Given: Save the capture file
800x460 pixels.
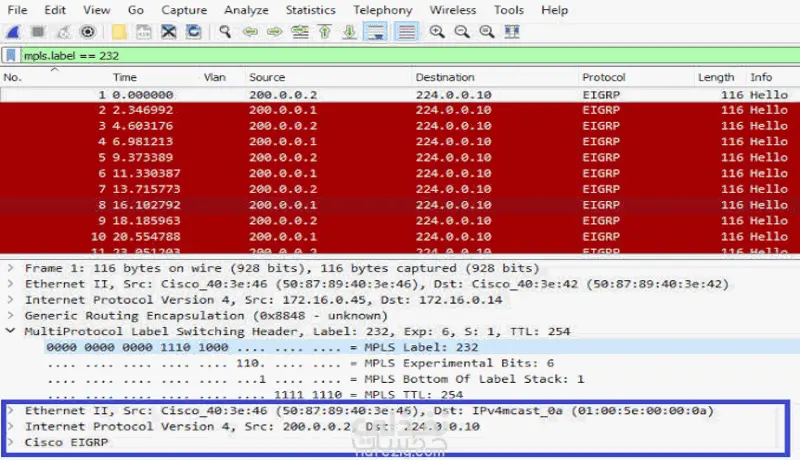Looking at the screenshot, I should pos(144,32).
